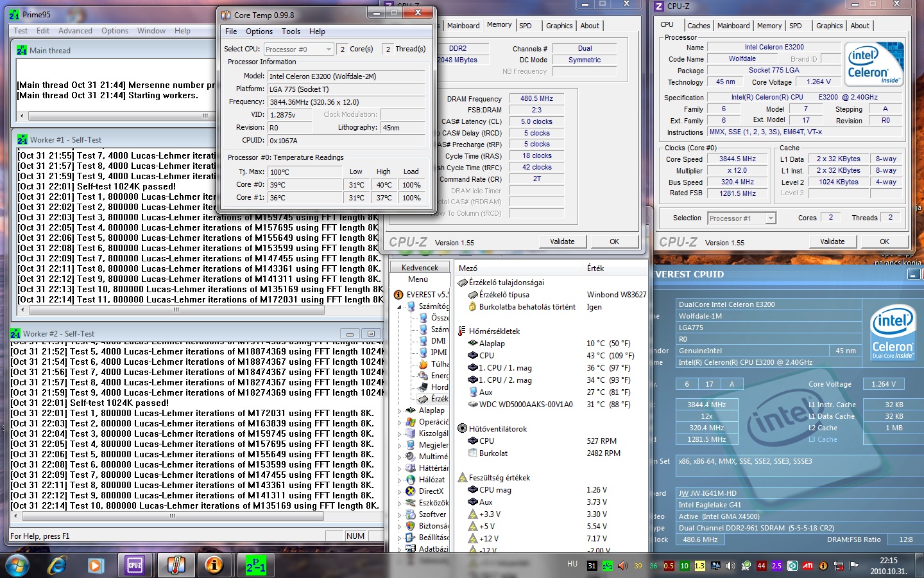The height and width of the screenshot is (578, 924).
Task: Open the Graphics tab in right CPU-Z window
Action: tap(829, 26)
